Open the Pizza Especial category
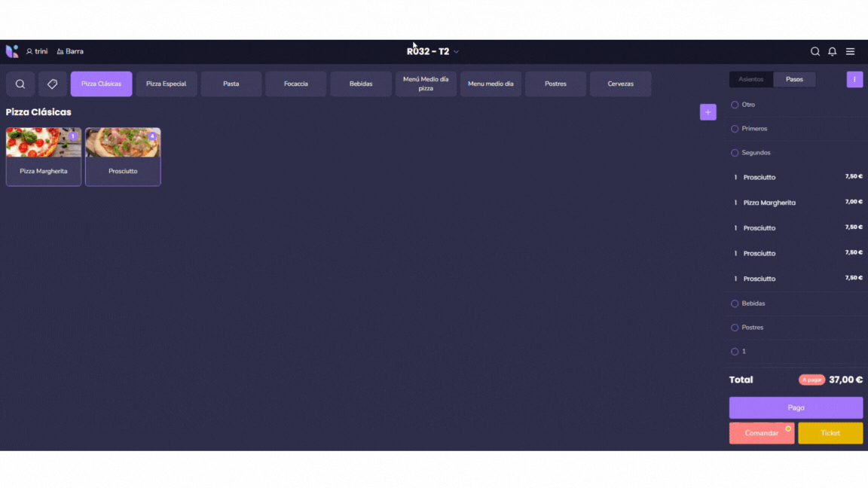Image resolution: width=868 pixels, height=488 pixels. (x=167, y=84)
